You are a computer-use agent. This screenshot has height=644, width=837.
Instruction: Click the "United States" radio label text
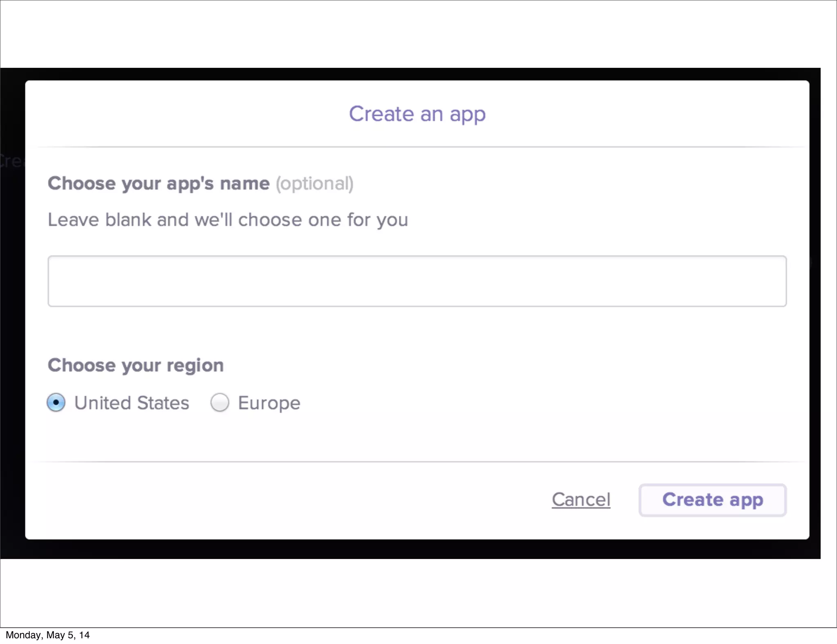point(132,403)
